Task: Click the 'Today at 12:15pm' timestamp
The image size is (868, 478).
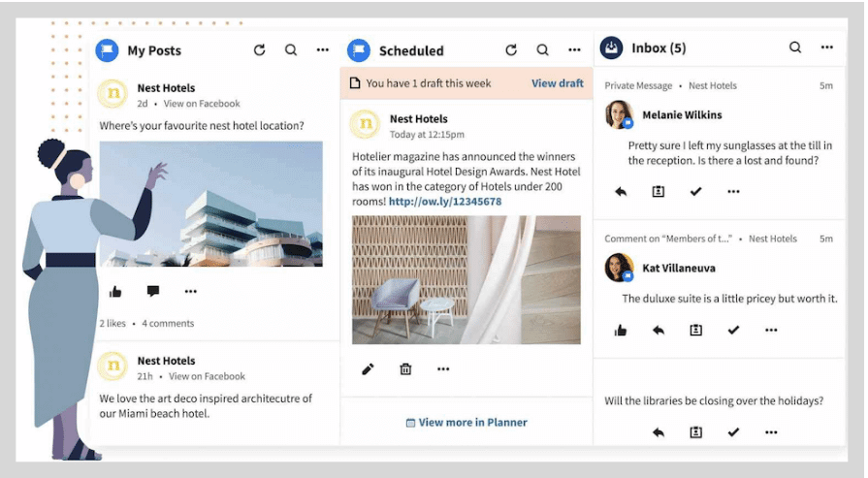Action: [427, 135]
